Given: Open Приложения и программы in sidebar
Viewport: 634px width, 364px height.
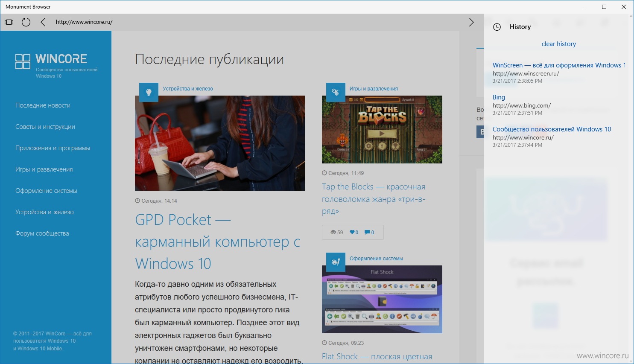Looking at the screenshot, I should pyautogui.click(x=53, y=148).
